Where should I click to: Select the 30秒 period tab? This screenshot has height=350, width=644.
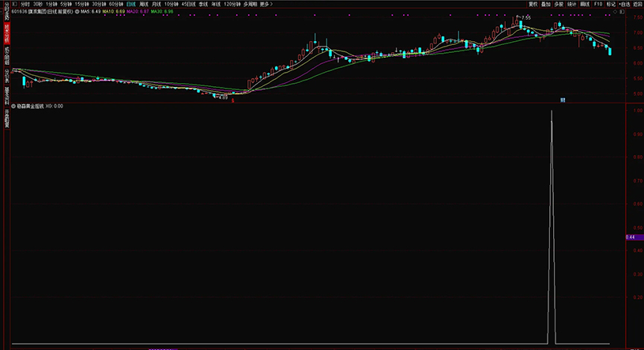38,4
